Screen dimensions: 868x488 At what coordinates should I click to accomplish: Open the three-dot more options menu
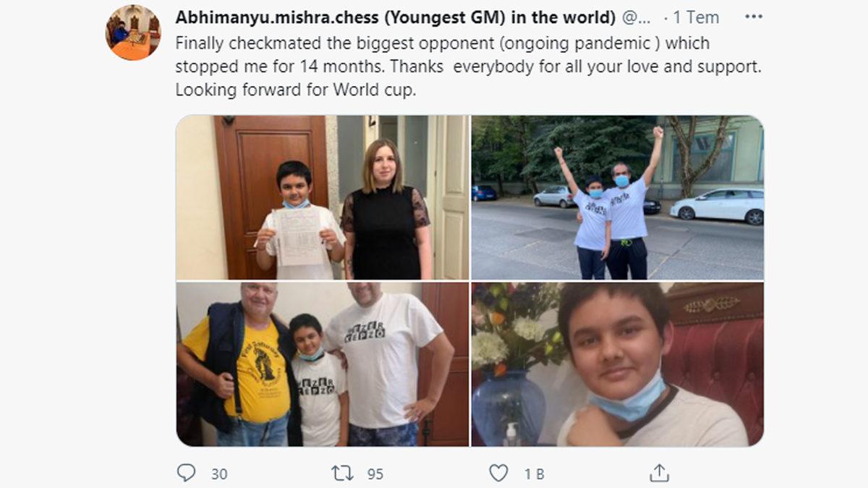click(x=754, y=17)
